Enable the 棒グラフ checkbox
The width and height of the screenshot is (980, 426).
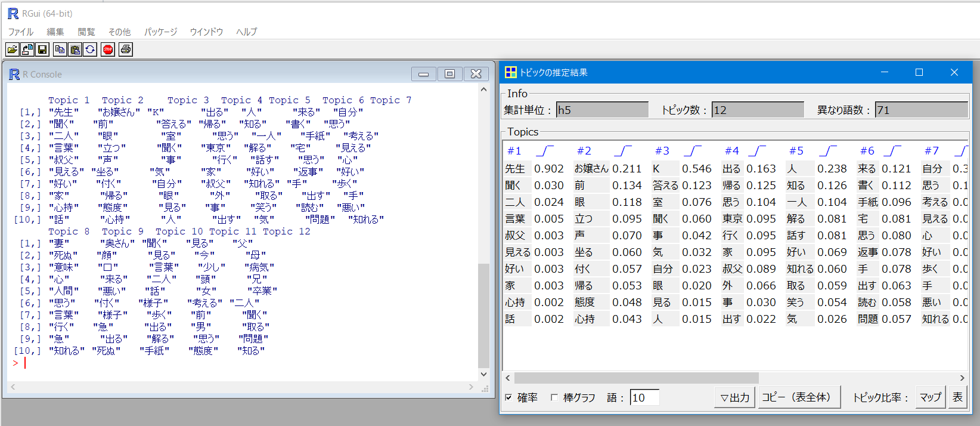(554, 397)
